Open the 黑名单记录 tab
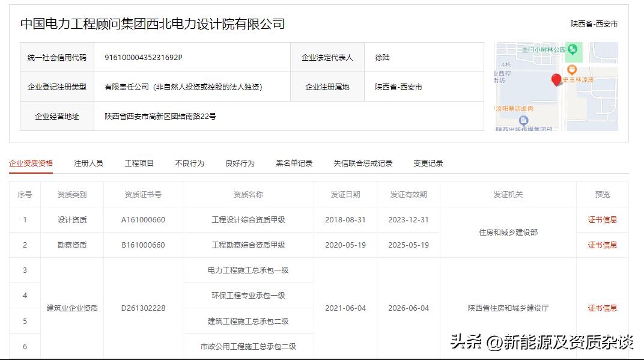 pyautogui.click(x=292, y=162)
